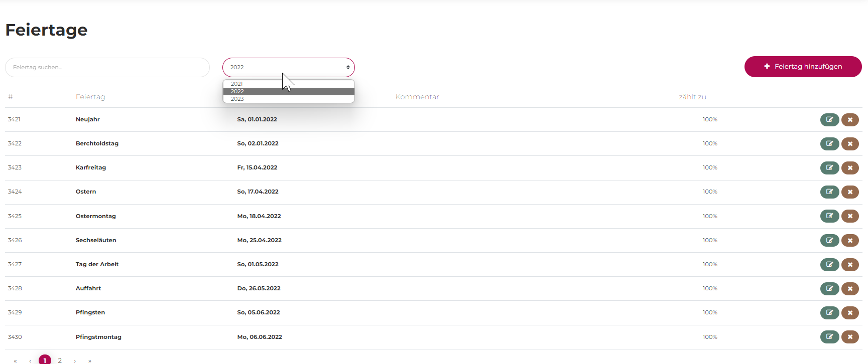
Task: Remove the Ostern holiday row
Action: tap(850, 192)
